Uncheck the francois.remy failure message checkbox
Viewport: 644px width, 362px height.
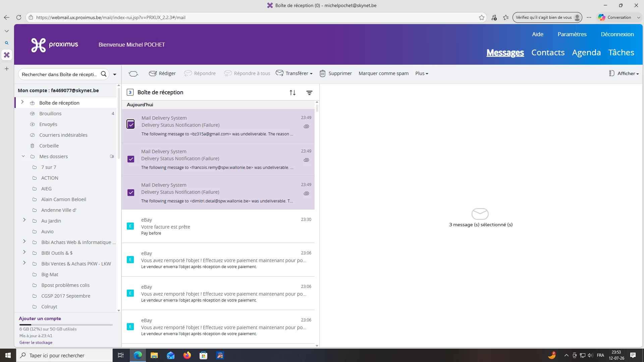click(x=131, y=159)
